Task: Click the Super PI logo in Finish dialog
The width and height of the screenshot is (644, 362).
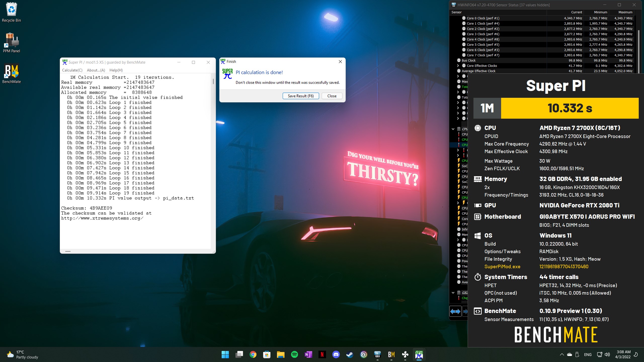Action: [x=227, y=74]
